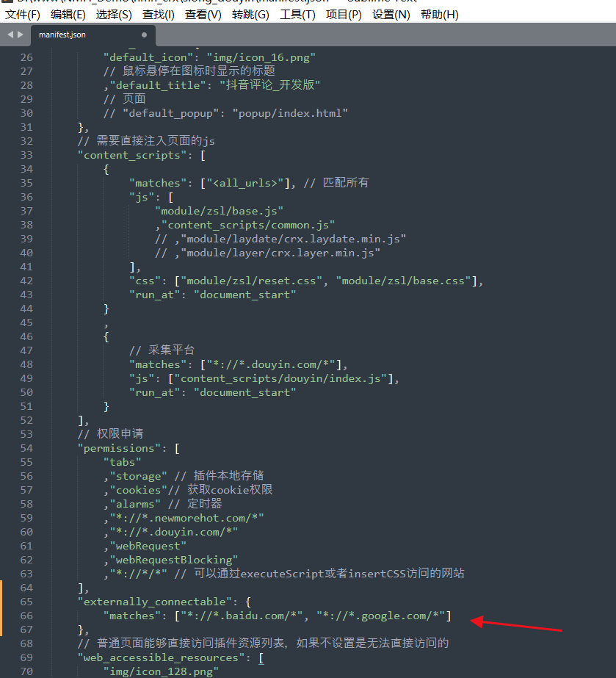Click "content_scripts/common.js" string

(248, 225)
